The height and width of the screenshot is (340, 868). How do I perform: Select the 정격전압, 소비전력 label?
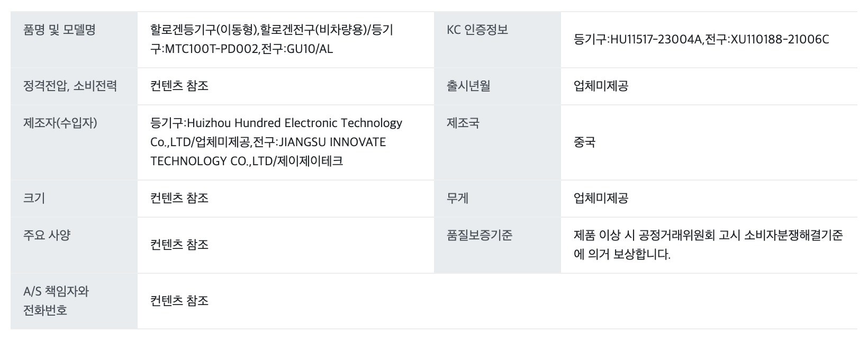tap(70, 86)
